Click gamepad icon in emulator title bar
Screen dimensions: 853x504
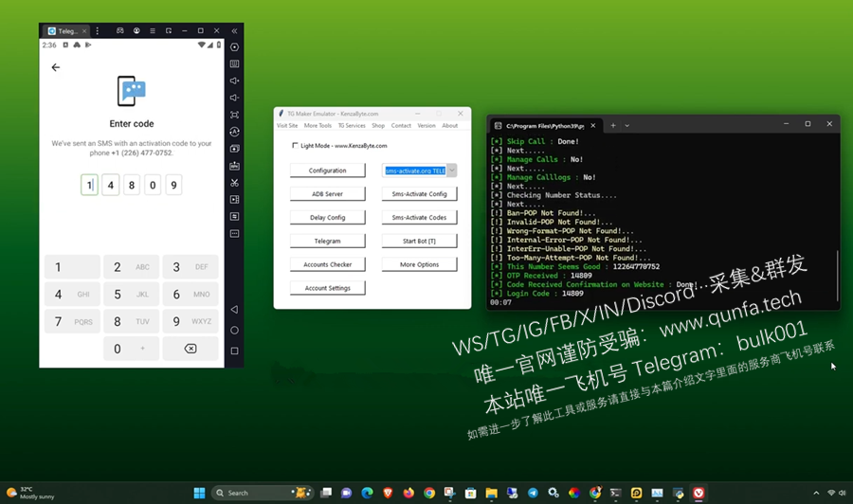point(120,31)
